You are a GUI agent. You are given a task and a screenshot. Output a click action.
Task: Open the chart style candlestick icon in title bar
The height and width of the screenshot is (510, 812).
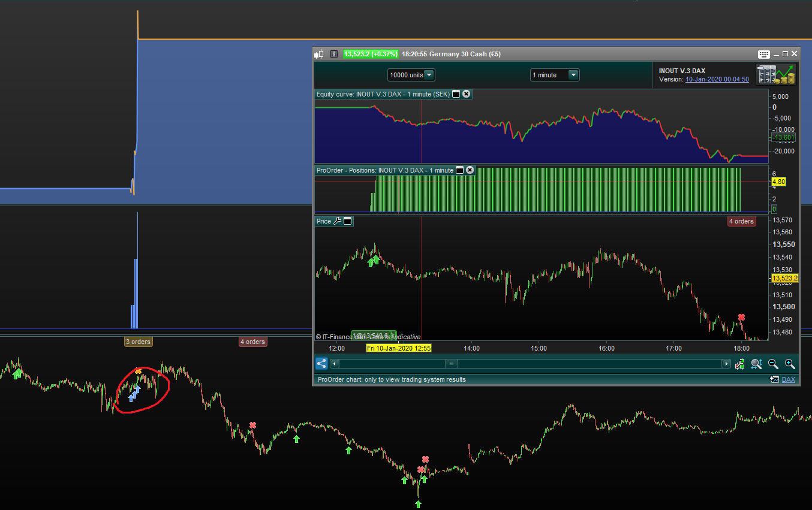click(320, 54)
